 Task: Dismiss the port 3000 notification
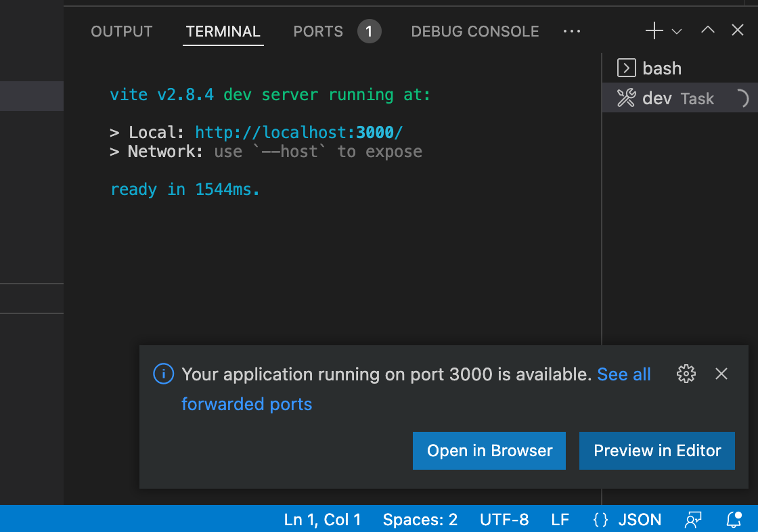coord(721,374)
